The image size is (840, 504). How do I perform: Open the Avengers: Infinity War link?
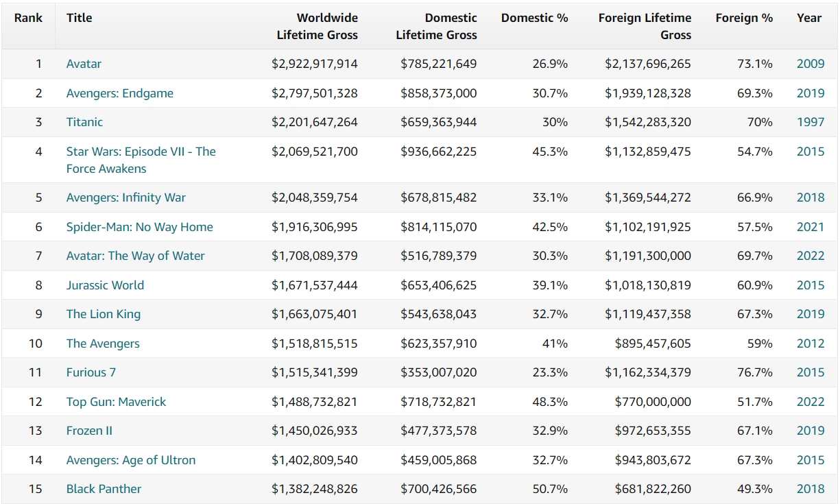pyautogui.click(x=126, y=197)
